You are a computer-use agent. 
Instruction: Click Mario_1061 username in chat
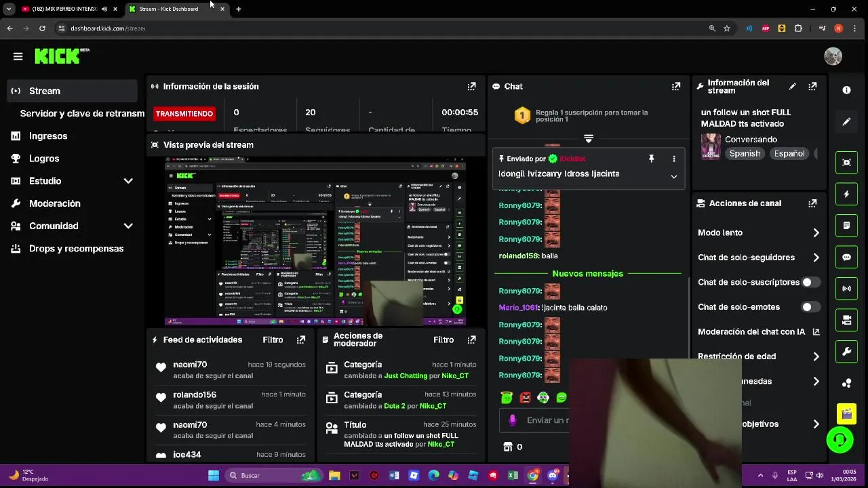pyautogui.click(x=519, y=308)
